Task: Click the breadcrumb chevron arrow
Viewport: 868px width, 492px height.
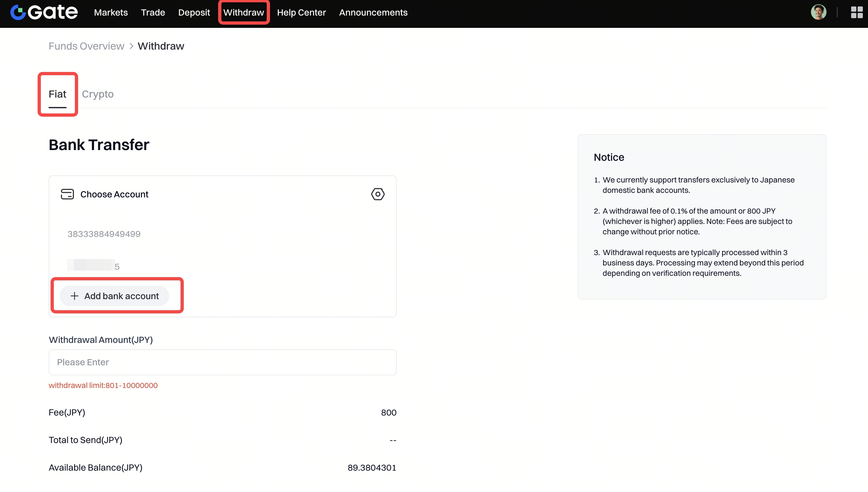Action: pyautogui.click(x=131, y=46)
